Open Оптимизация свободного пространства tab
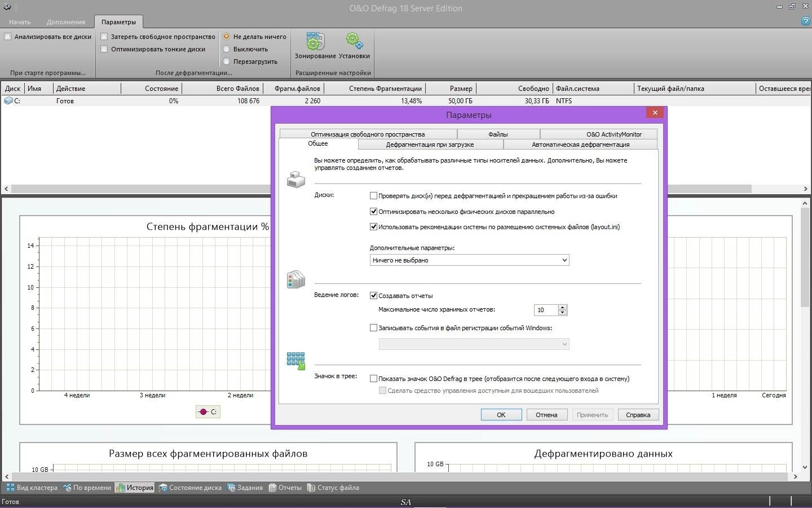 368,134
